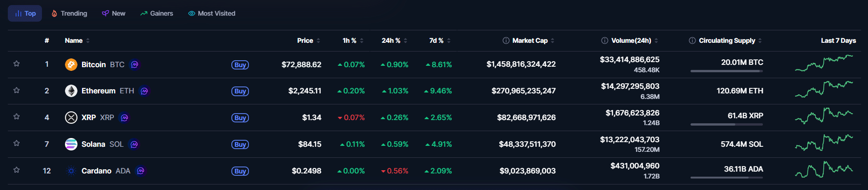Click the Buy button next to XRP
Screen dimensions: 868x190
point(240,118)
